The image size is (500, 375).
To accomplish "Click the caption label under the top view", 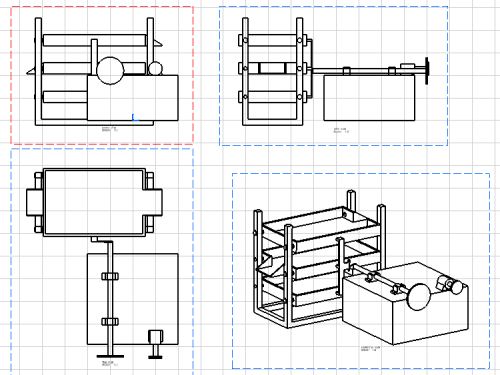I will click(110, 363).
